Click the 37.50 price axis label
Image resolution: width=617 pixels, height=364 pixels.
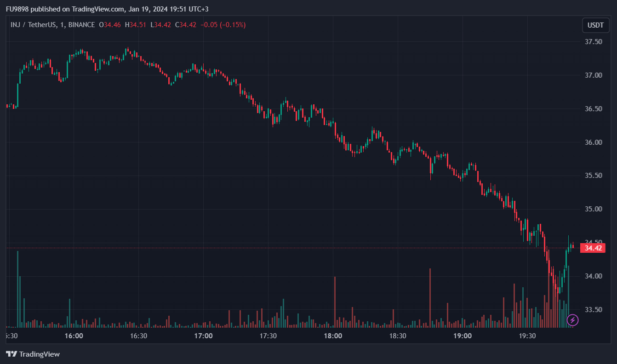click(593, 42)
